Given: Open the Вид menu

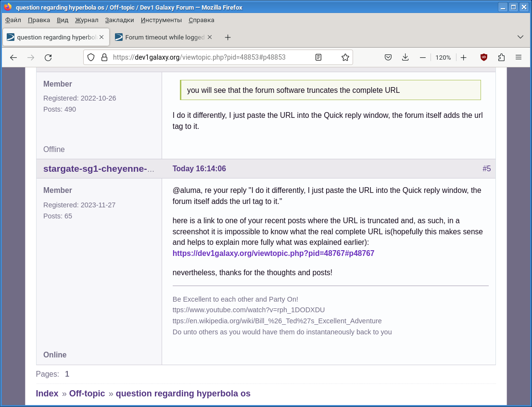Looking at the screenshot, I should click(62, 20).
